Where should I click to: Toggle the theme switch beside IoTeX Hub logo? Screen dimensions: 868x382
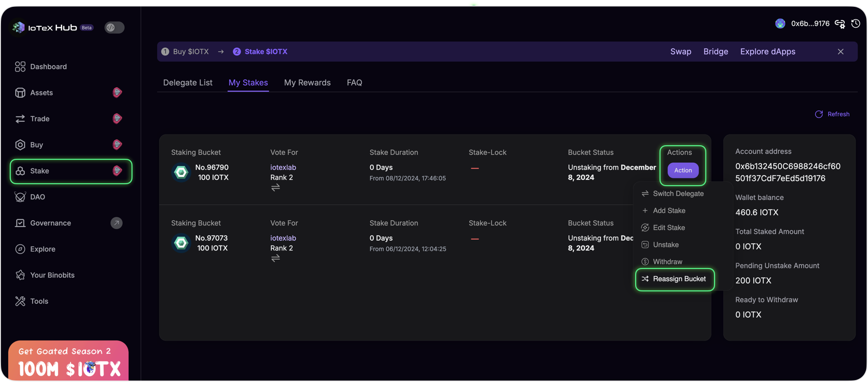tap(114, 28)
